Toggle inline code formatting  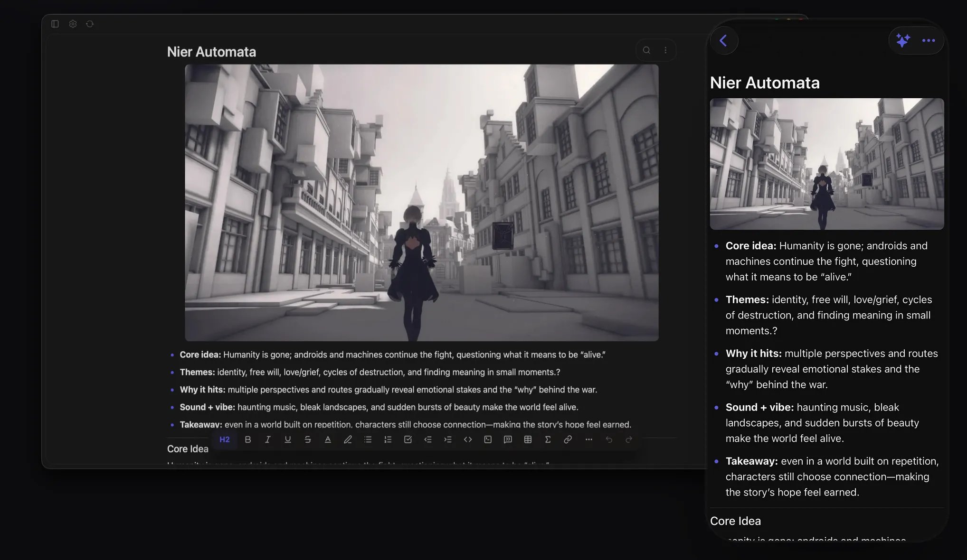[x=468, y=439]
